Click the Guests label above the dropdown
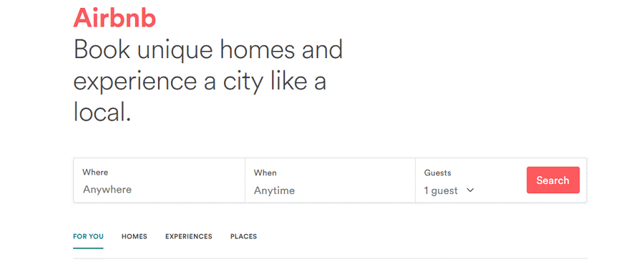This screenshot has height=260, width=644. click(437, 173)
